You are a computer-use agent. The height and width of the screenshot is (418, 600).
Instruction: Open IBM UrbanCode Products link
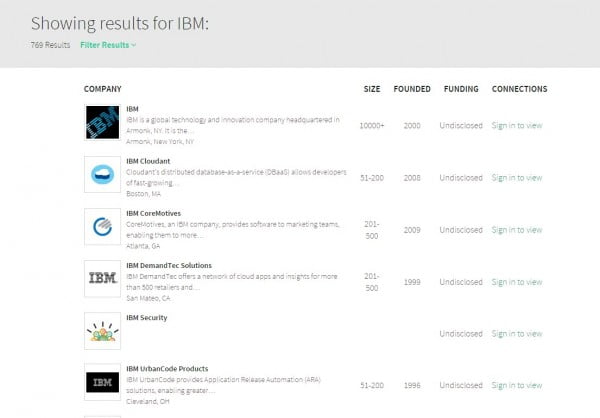pyautogui.click(x=167, y=369)
